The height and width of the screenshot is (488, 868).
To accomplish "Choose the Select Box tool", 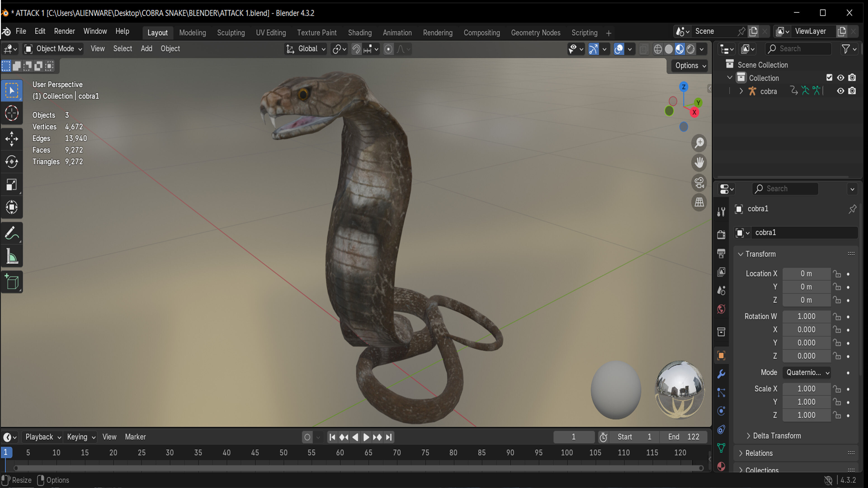I will tap(12, 90).
